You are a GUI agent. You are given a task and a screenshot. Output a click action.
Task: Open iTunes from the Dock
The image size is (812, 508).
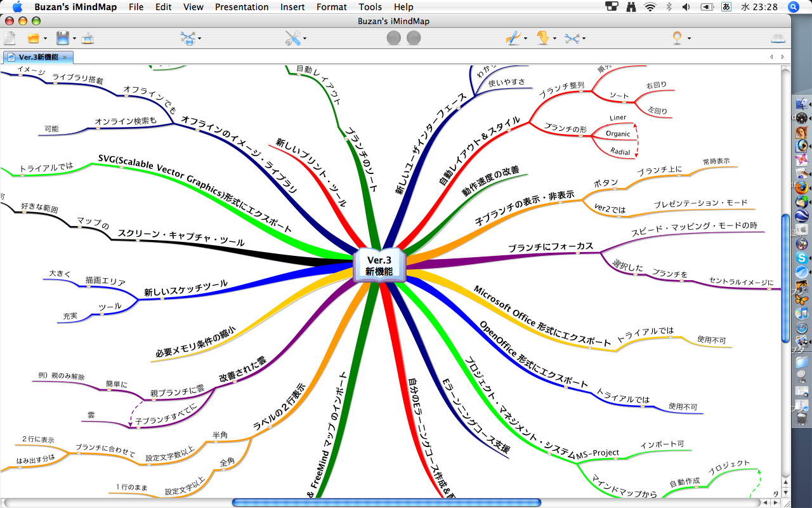(802, 313)
